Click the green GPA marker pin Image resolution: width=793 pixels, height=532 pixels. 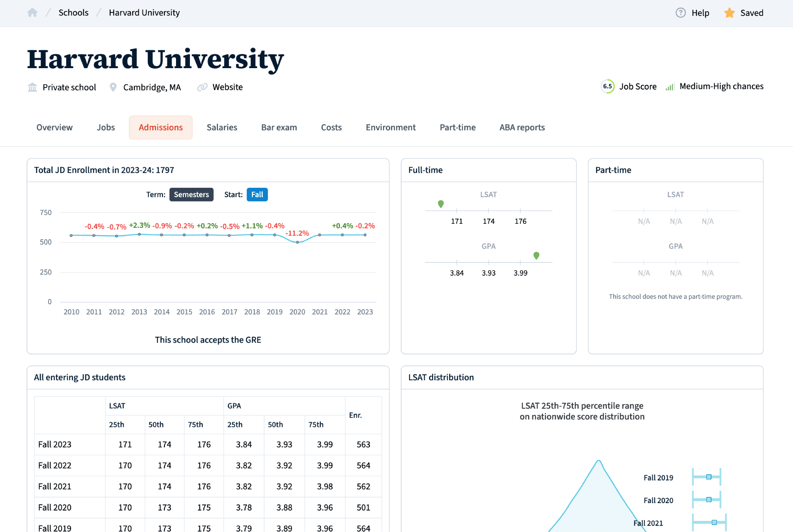point(536,256)
